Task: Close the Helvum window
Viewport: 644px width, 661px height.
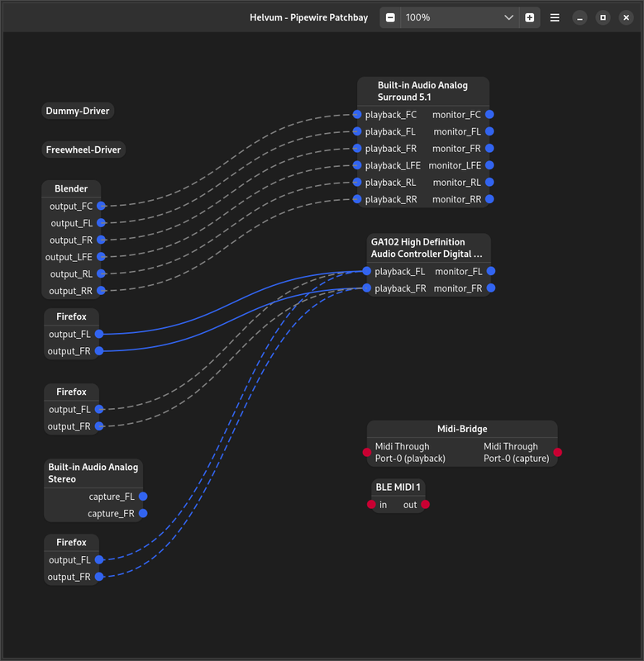Action: 627,17
